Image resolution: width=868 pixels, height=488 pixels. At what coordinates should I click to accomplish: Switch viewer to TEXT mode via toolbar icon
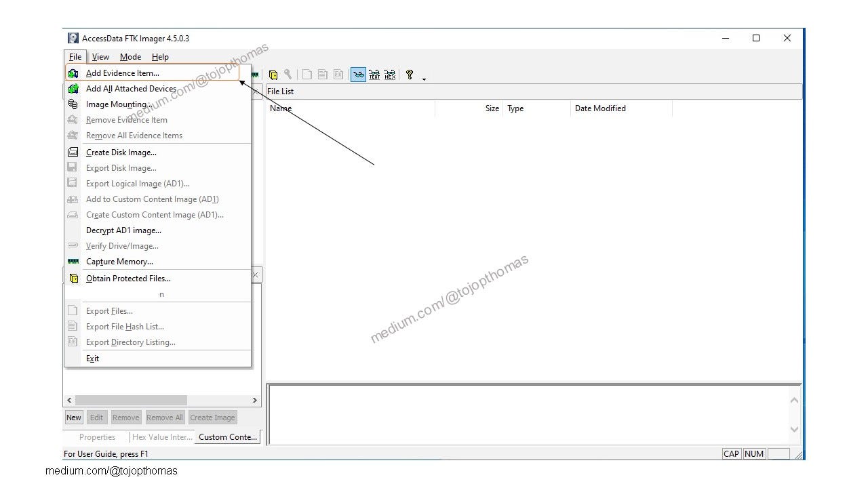tap(374, 75)
